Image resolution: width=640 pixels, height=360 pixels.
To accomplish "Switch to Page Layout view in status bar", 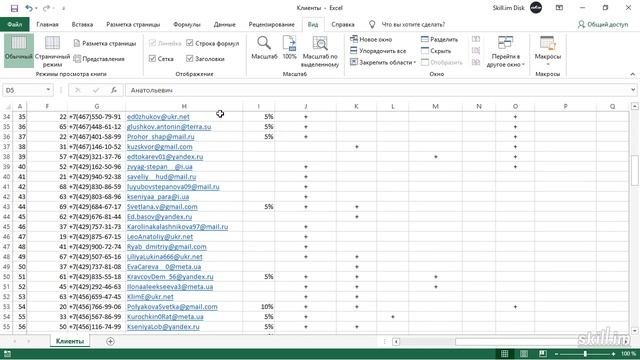I will click(524, 353).
